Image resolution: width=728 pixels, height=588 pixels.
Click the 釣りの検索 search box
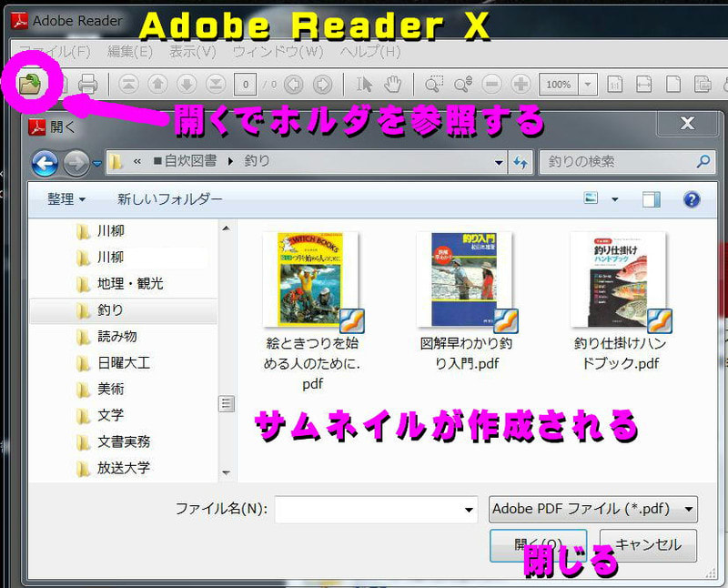[626, 162]
